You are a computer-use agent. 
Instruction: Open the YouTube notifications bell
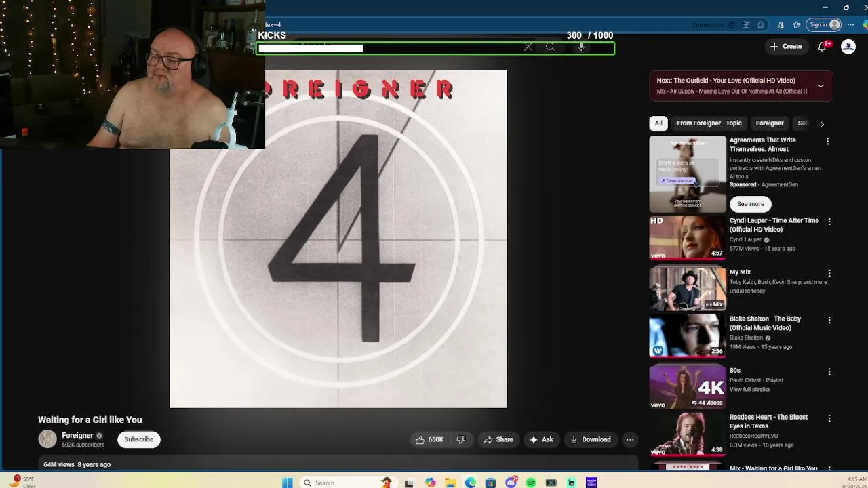(x=823, y=46)
